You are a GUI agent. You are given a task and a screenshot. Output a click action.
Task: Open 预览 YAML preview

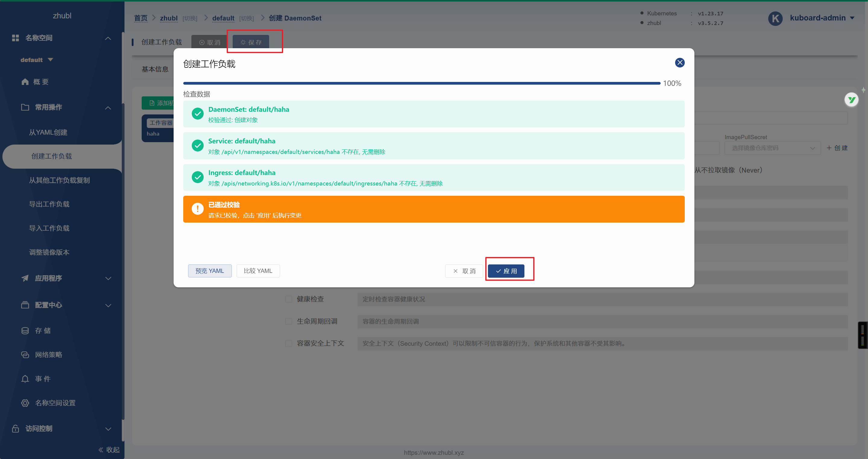click(209, 271)
